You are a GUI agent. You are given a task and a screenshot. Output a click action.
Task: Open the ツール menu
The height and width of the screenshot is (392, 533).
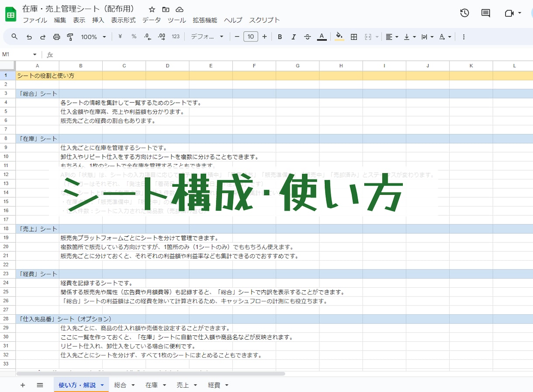[177, 20]
